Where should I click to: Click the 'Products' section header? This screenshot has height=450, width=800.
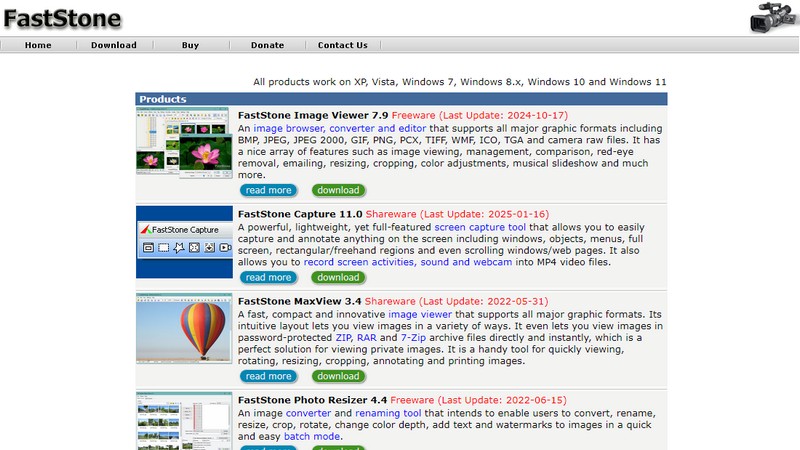(x=401, y=99)
